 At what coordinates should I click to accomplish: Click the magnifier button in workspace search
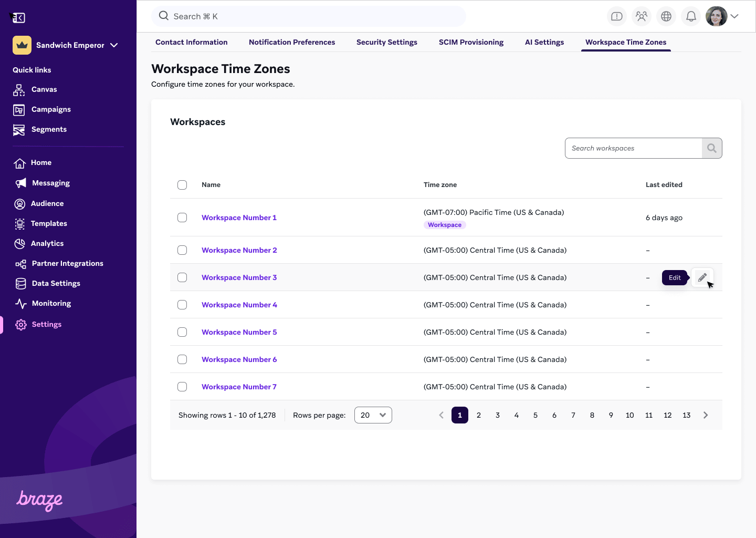(711, 148)
